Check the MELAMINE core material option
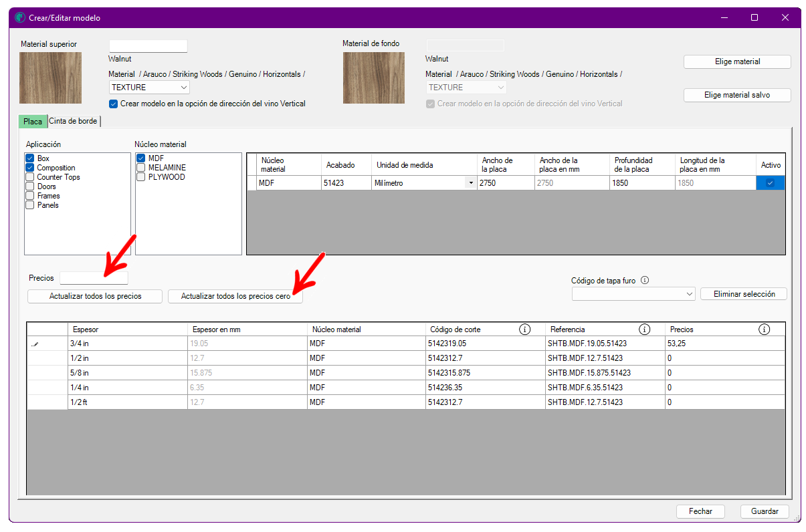806x532 pixels. click(x=141, y=168)
